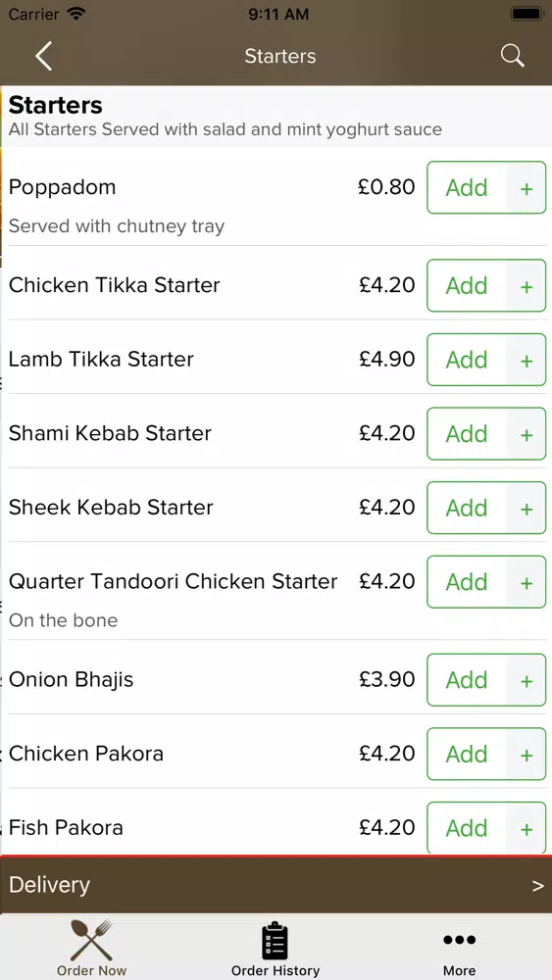The width and height of the screenshot is (552, 980).
Task: Tap plus icon next to Poppadom
Action: point(527,188)
